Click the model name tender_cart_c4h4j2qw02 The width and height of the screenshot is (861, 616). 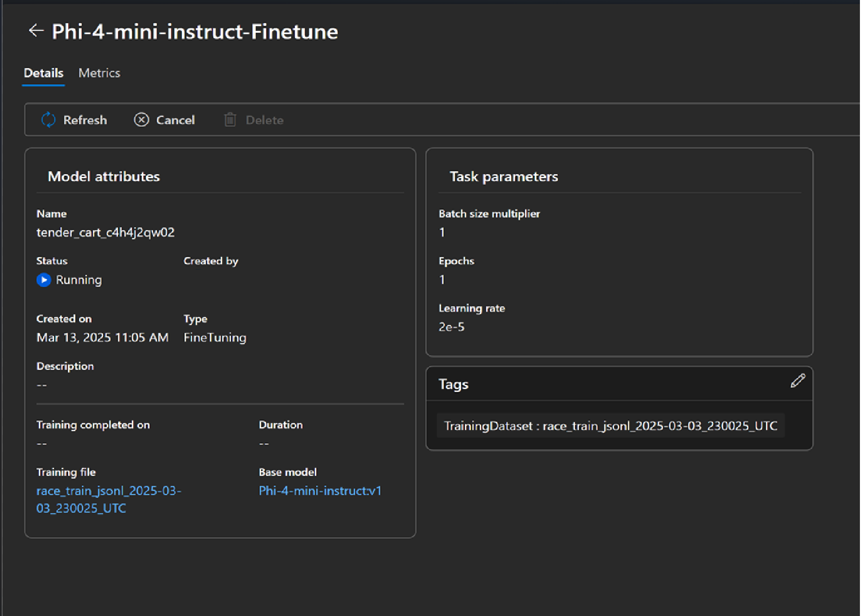105,232
